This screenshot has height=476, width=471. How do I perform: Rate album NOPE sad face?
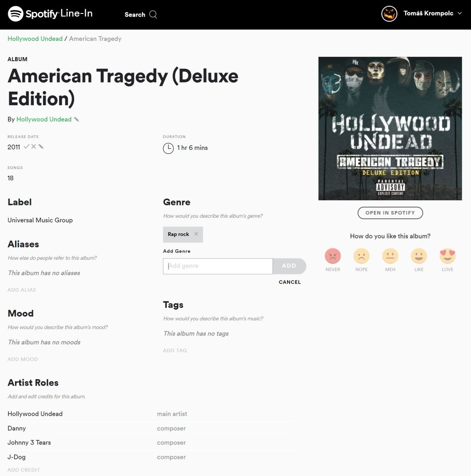coord(361,256)
